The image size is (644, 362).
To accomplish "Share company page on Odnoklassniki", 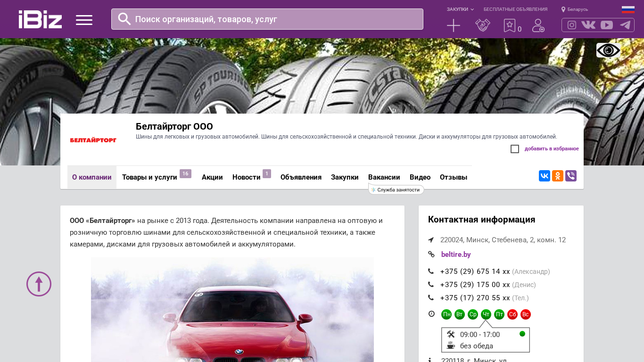I will [x=558, y=176].
